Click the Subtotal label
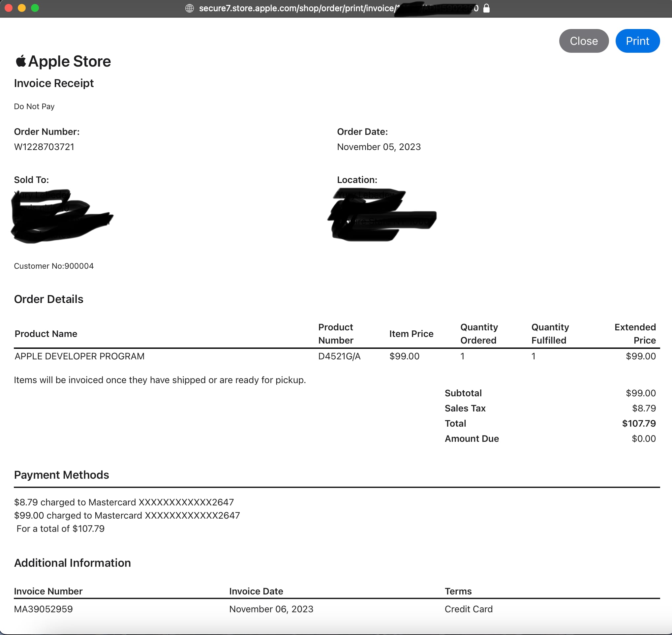 [463, 393]
